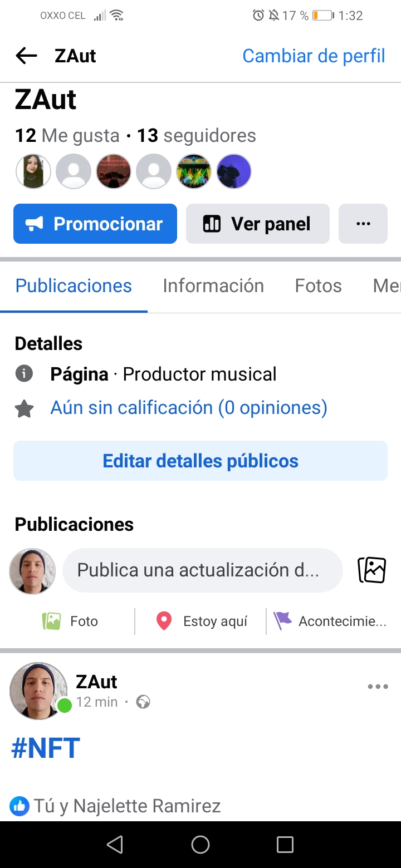
Task: Select the Publicaciones tab
Action: [x=74, y=285]
